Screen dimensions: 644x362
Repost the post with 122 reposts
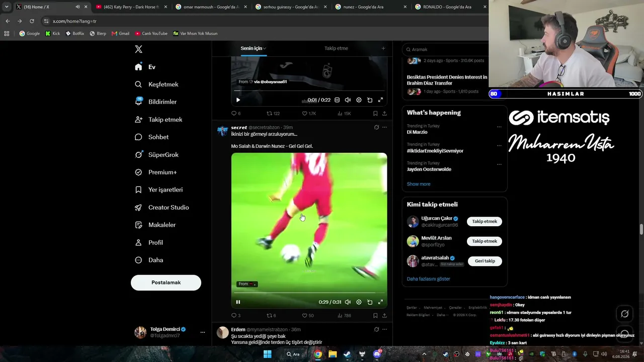(x=273, y=114)
